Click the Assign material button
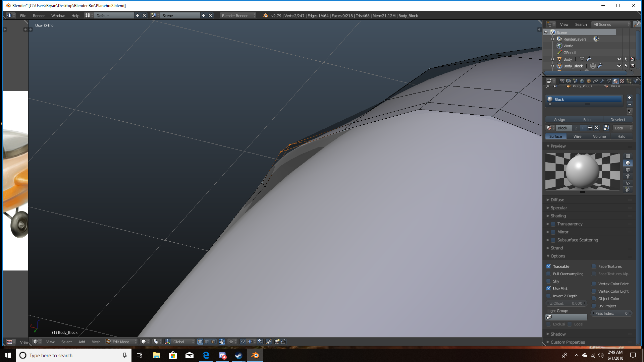 [x=559, y=120]
